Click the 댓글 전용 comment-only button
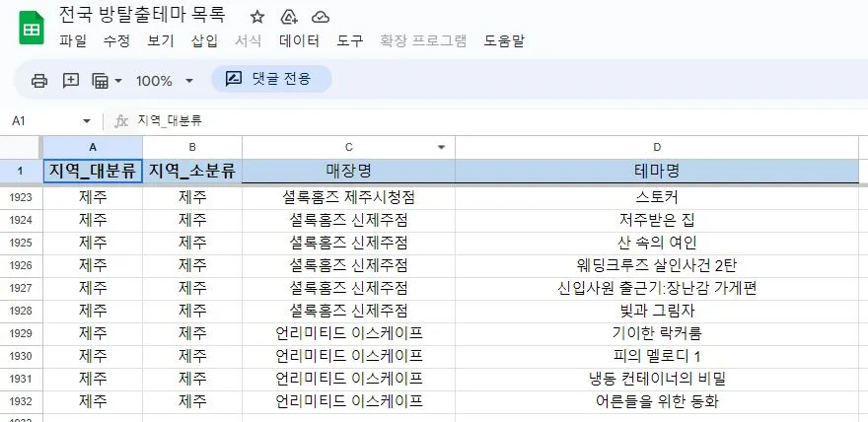 [271, 79]
